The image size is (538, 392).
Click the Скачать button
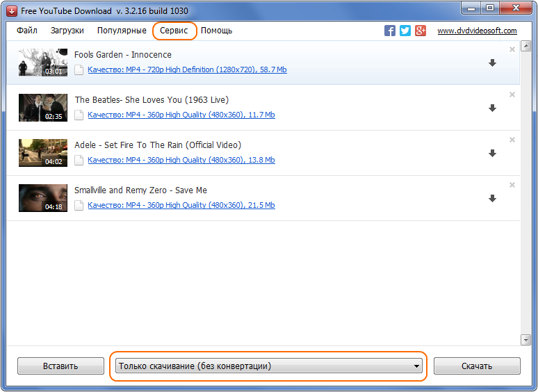point(477,366)
